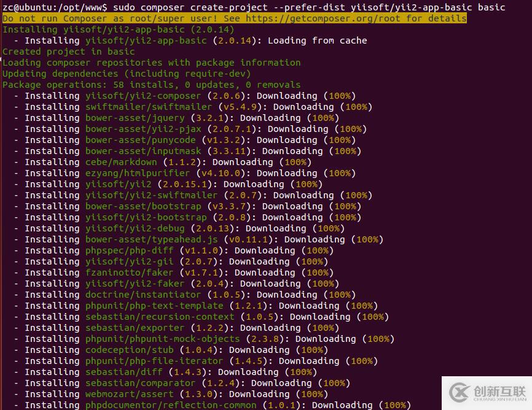Click package name bower-asset/yii2-pjax

[x=143, y=129]
